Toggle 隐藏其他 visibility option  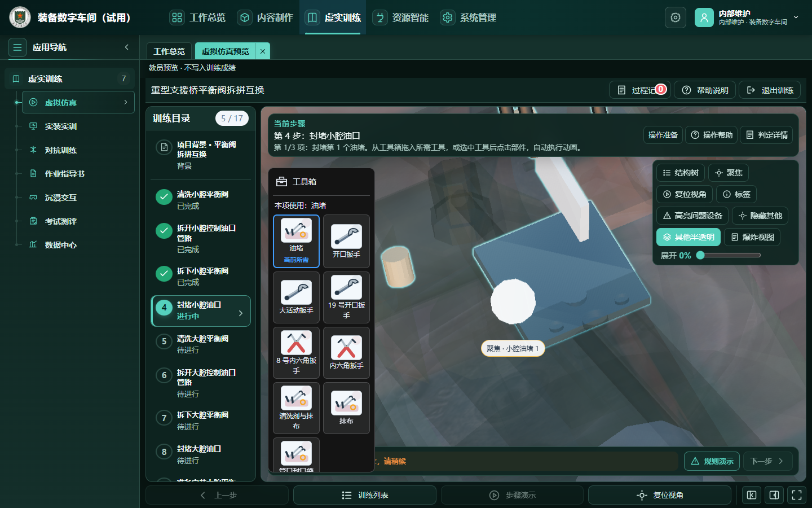point(760,216)
